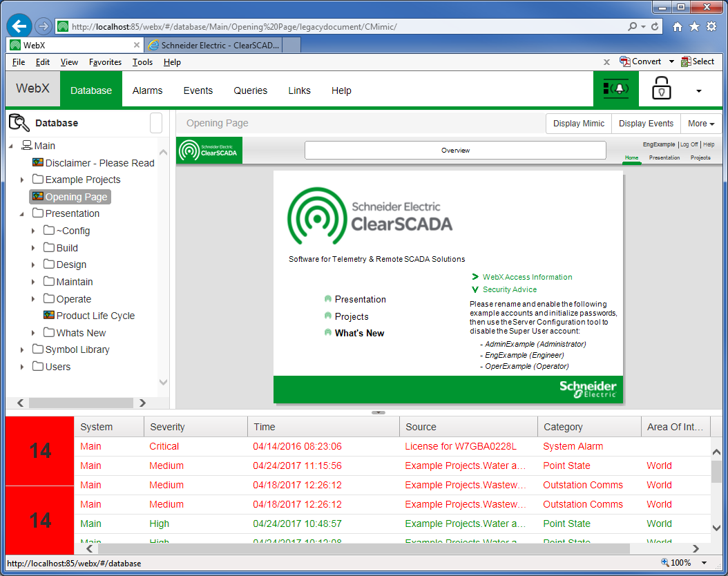
Task: Click the Disclaimer - Please Read tree icon
Action: click(x=39, y=162)
